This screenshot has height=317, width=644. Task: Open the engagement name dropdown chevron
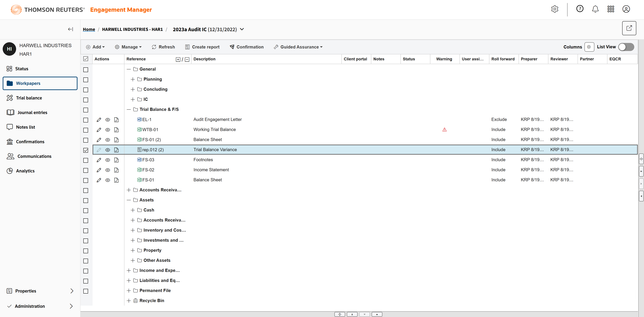coord(242,29)
